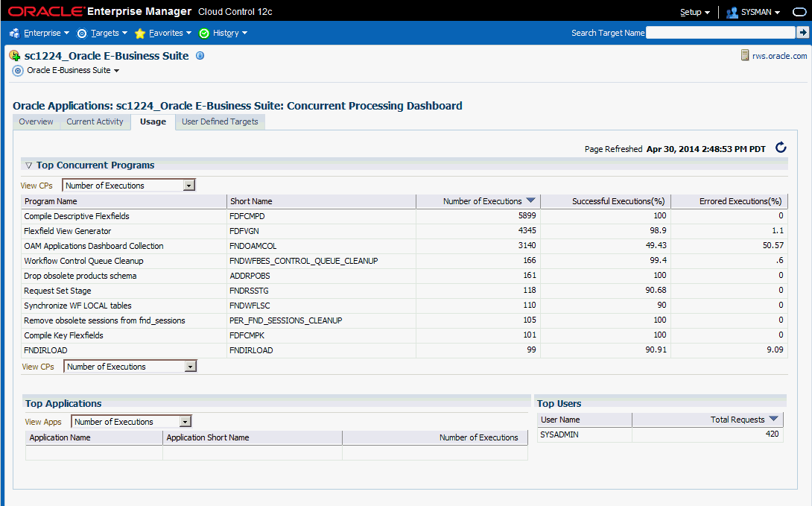Viewport: 812px width, 506px height.
Task: Click Workflow Control Queue Cleanup program name
Action: 83,261
